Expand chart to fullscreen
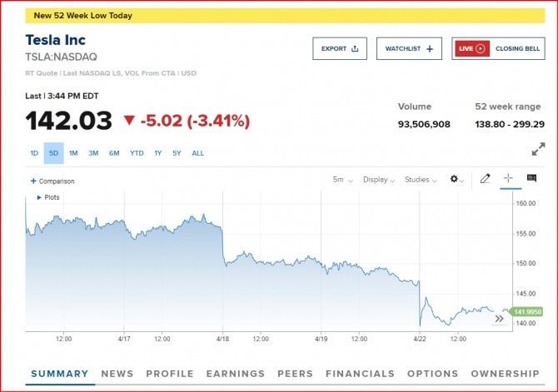This screenshot has height=392, width=558. (538, 150)
